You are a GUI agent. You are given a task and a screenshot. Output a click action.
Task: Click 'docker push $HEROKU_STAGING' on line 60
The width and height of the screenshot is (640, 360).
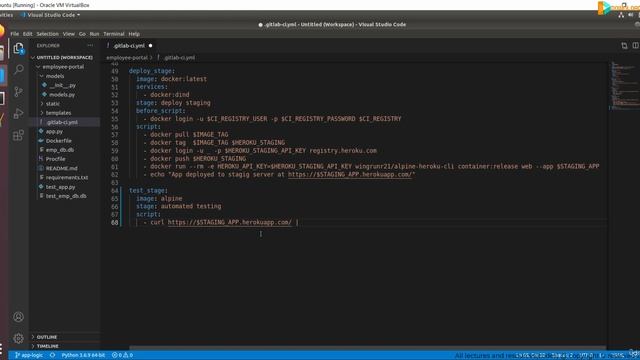[x=198, y=158]
